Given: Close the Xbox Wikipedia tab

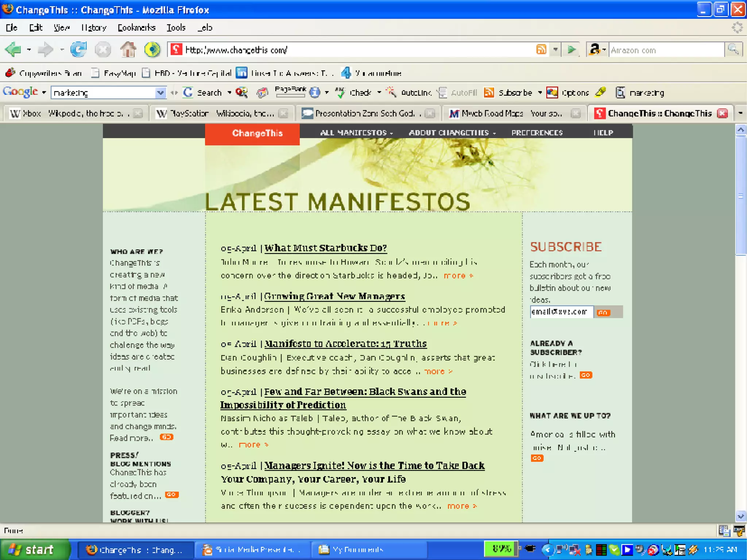Looking at the screenshot, I should coord(138,113).
